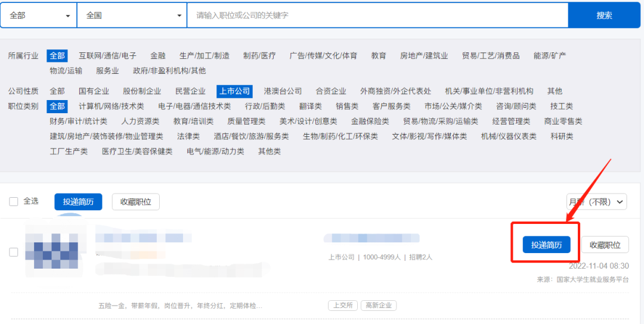The height and width of the screenshot is (324, 644).
Task: Filter jobs by 电子/电器/通信技术类
Action: [x=194, y=106]
